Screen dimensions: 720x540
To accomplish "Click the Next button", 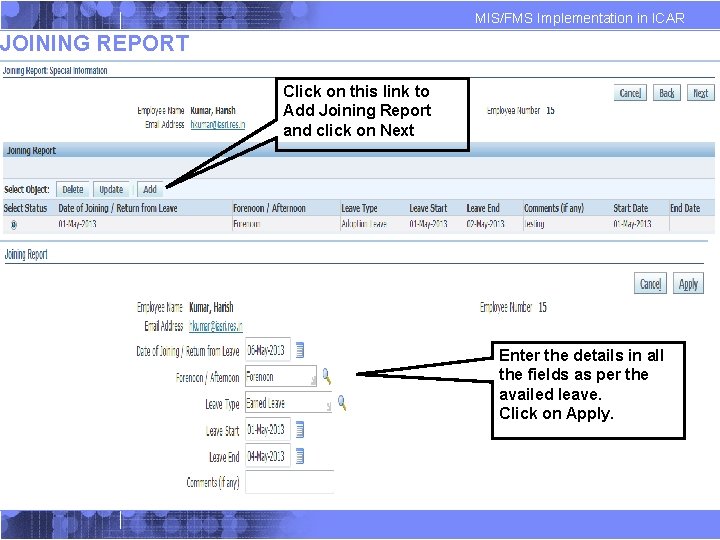I will [701, 93].
